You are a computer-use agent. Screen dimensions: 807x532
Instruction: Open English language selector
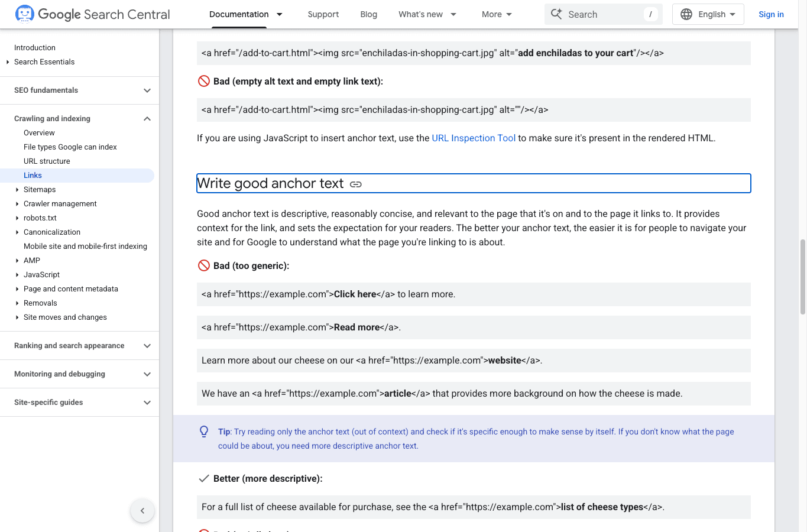pyautogui.click(x=708, y=14)
